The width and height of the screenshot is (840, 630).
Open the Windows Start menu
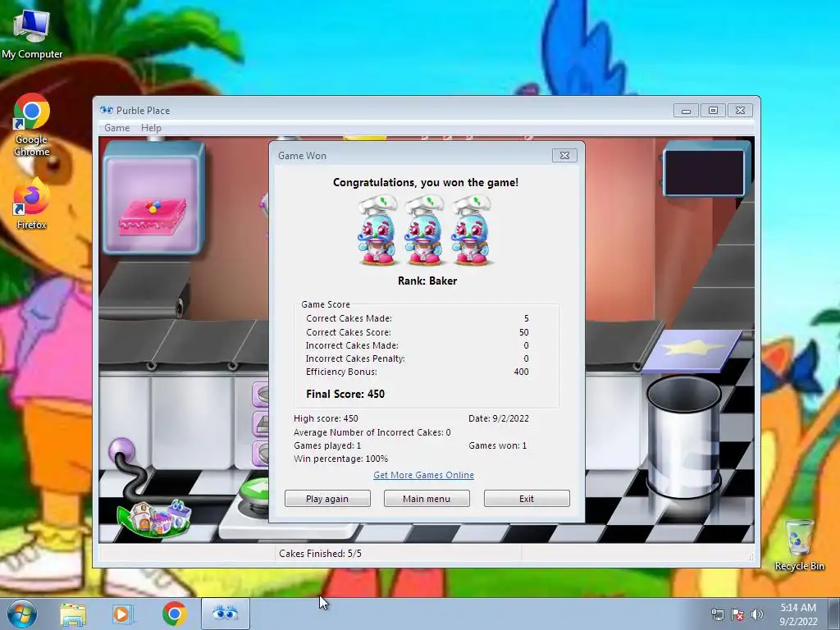(x=21, y=614)
